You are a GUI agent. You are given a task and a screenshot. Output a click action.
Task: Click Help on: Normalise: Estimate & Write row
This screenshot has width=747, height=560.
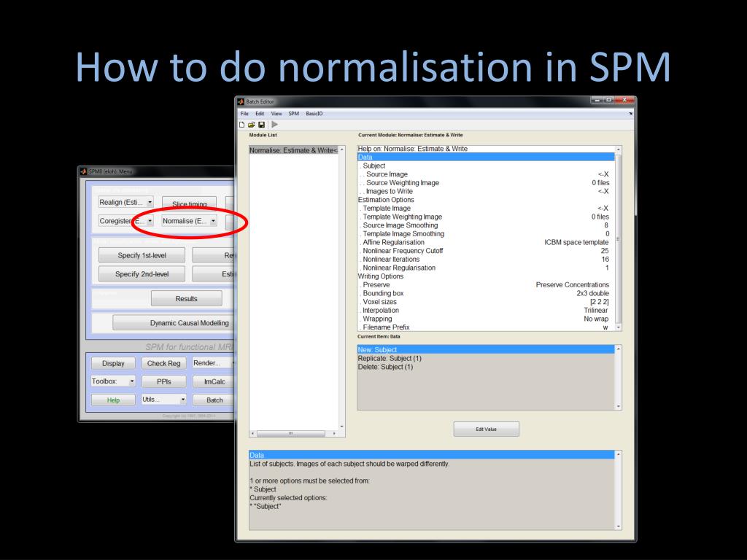[486, 149]
